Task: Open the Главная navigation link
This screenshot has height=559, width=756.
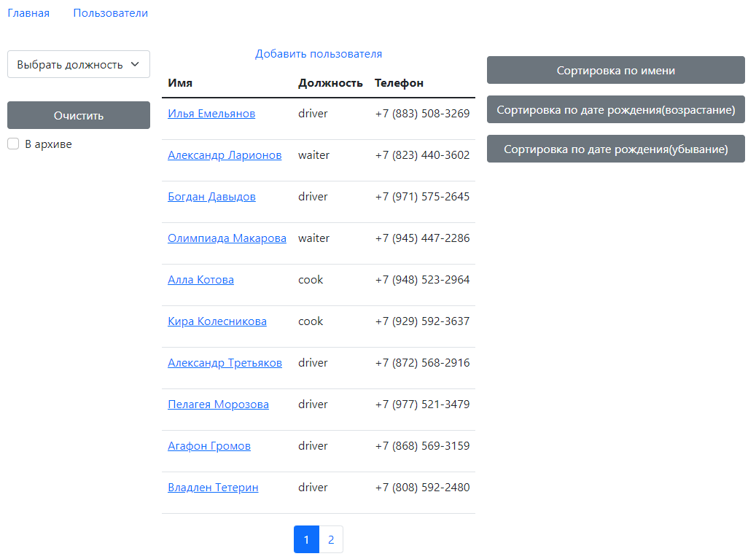Action: [28, 13]
